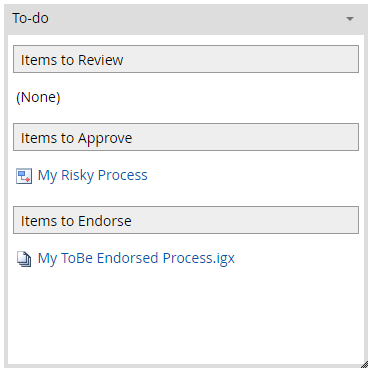Click the blank right side of the Items to Endorse bar
Image resolution: width=372 pixels, height=370 pixels.
point(245,220)
